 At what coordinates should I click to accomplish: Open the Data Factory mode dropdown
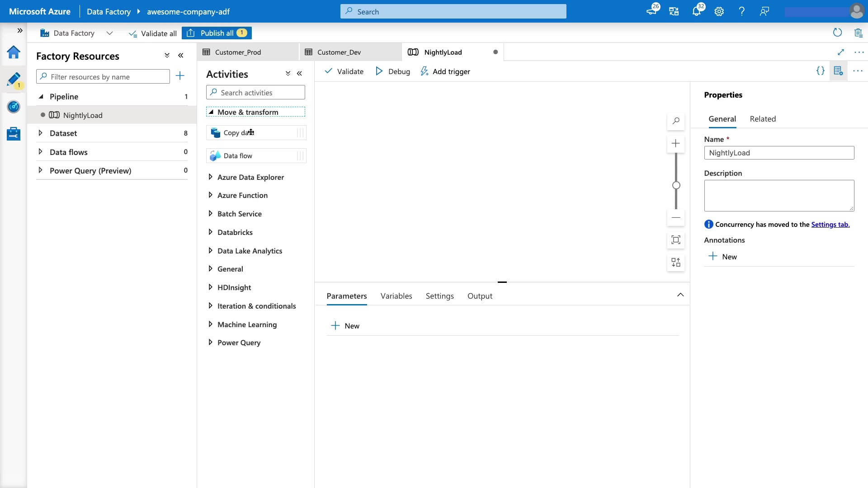coord(109,33)
